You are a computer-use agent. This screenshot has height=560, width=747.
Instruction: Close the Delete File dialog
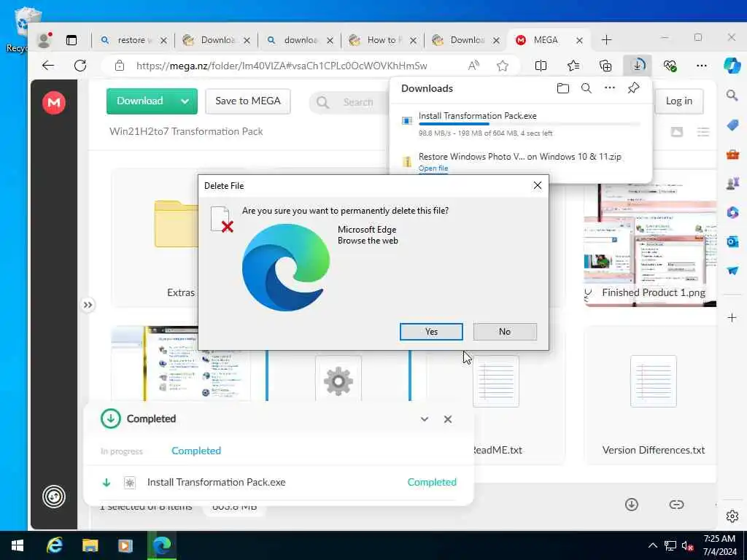click(x=538, y=185)
